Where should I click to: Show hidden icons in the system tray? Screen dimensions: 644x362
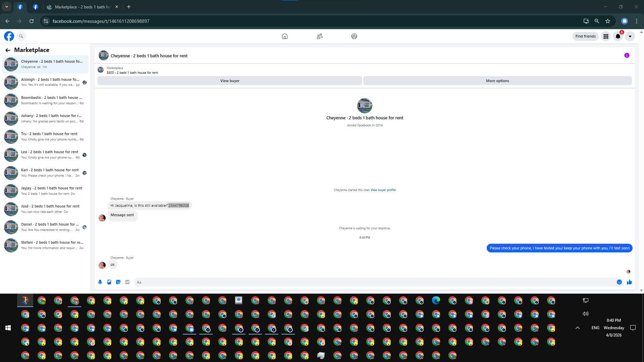click(578, 328)
